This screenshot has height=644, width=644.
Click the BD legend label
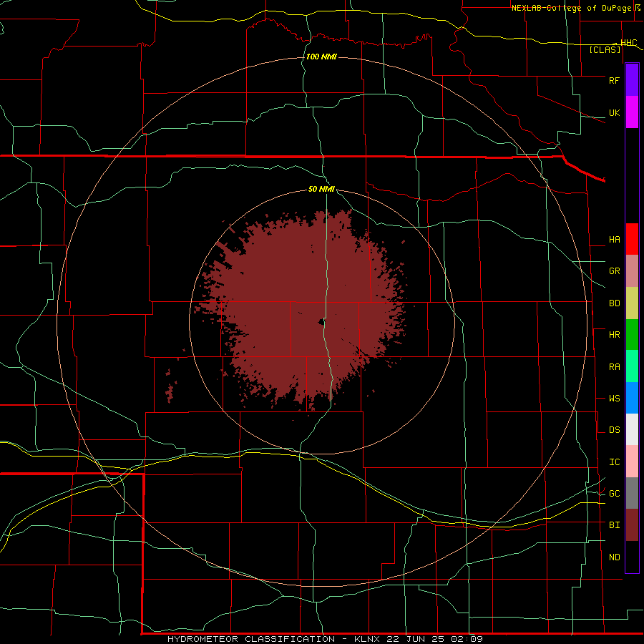[614, 303]
